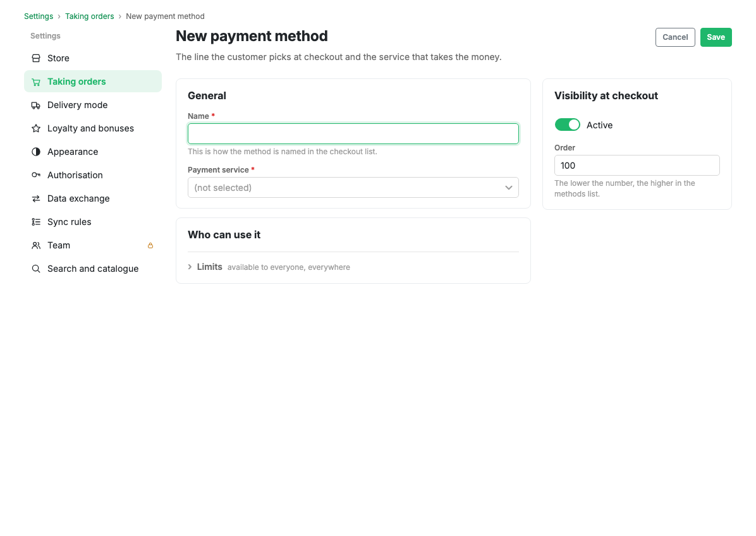This screenshot has height=536, width=756.
Task: Click the star icon for Loyalty and bonuses
Action: [x=36, y=129]
